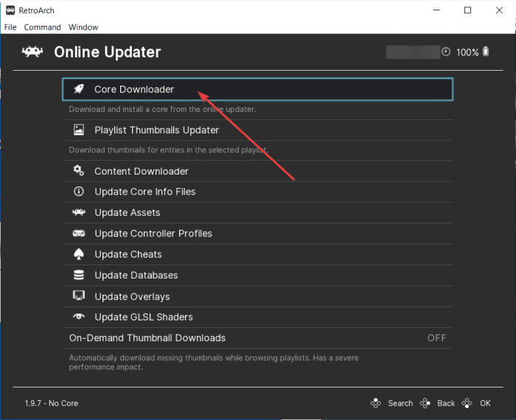Click the 1.9.7 - No Core version text
This screenshot has width=516, height=420.
pyautogui.click(x=52, y=403)
